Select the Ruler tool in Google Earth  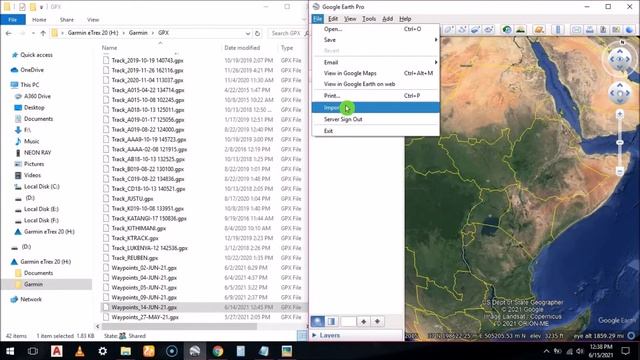point(558,29)
